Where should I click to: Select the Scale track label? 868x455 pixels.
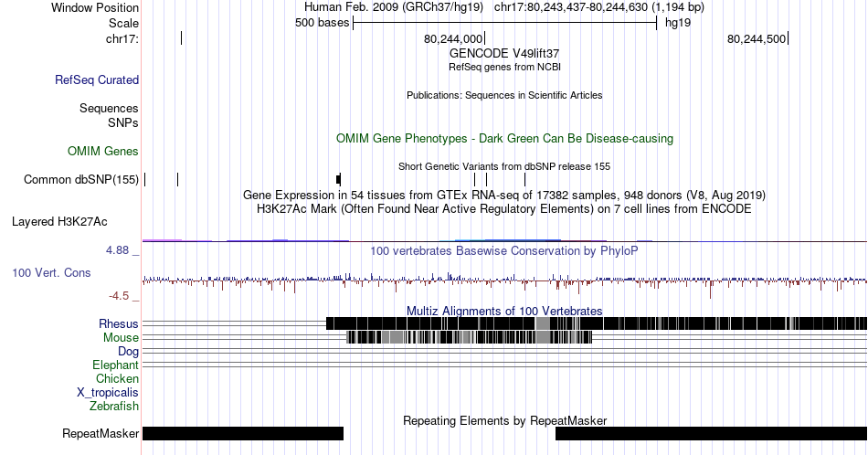pyautogui.click(x=123, y=23)
